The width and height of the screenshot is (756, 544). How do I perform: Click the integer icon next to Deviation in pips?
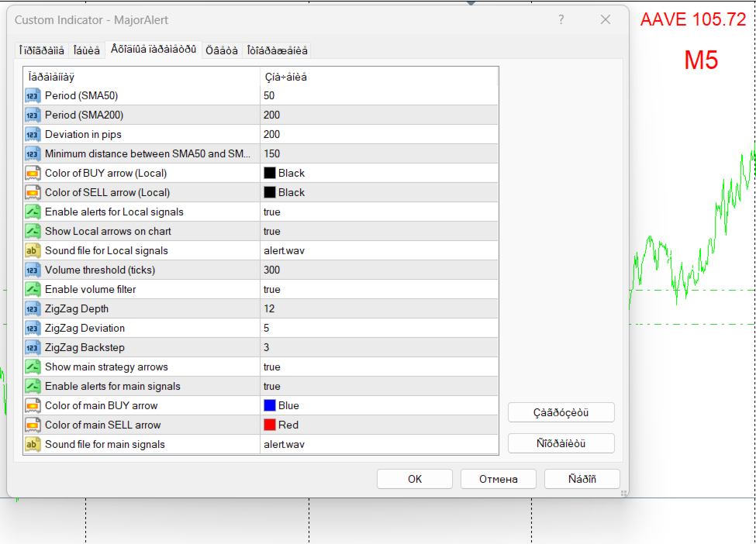33,134
